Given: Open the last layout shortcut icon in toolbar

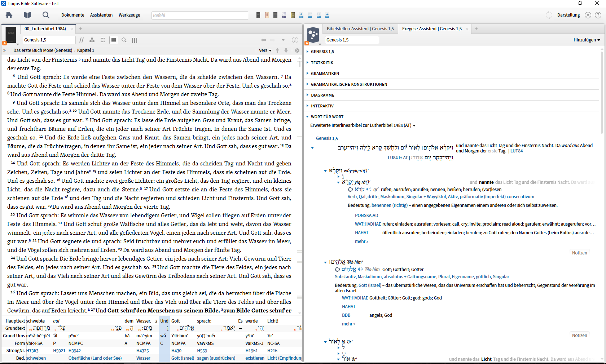Looking at the screenshot, I should pyautogui.click(x=328, y=15).
